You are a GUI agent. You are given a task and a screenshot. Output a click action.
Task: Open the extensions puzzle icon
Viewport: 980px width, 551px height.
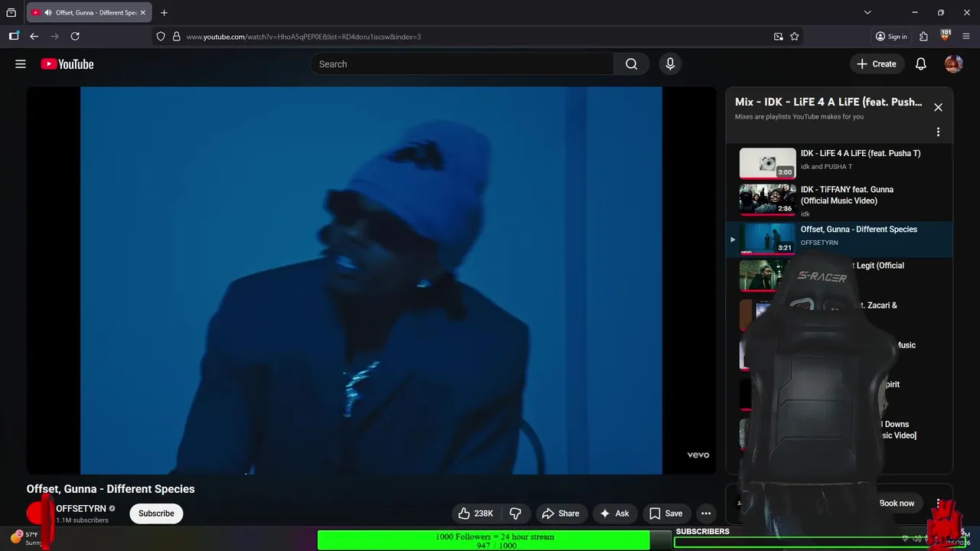tap(924, 36)
